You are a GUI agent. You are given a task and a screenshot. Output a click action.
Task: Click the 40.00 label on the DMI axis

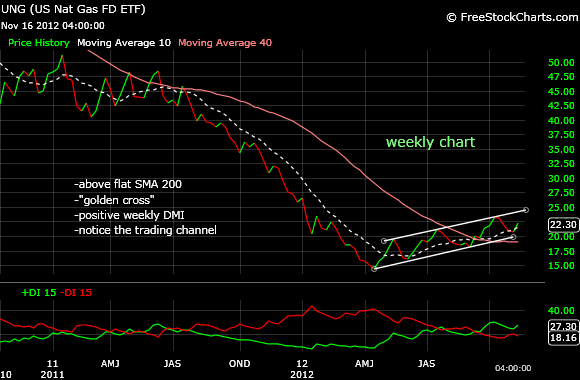pyautogui.click(x=561, y=311)
